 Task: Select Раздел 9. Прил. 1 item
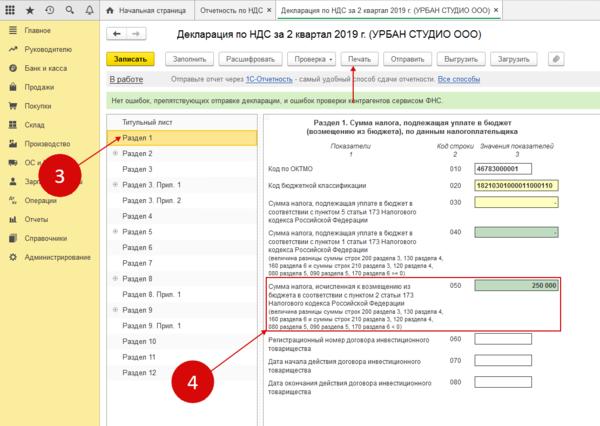click(x=182, y=326)
